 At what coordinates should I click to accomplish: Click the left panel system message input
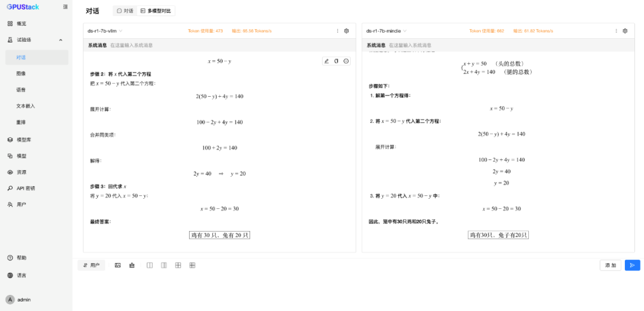pos(230,45)
